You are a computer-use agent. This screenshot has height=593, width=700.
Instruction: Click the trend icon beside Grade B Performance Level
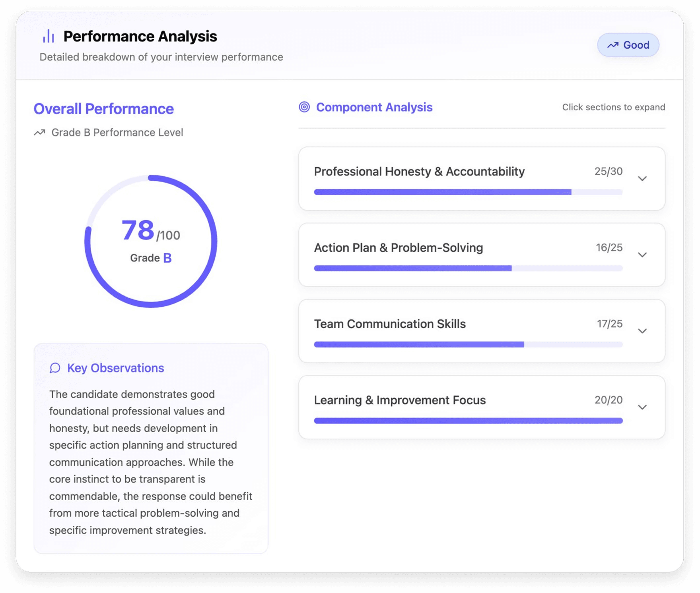[x=40, y=132]
